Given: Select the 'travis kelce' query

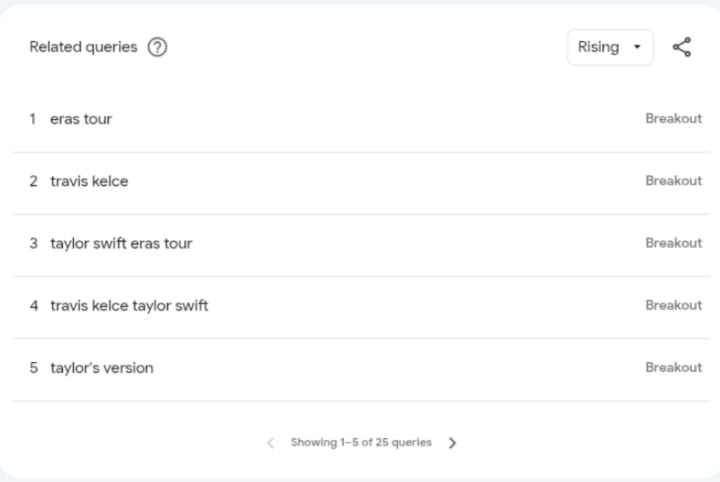Looking at the screenshot, I should tap(89, 181).
